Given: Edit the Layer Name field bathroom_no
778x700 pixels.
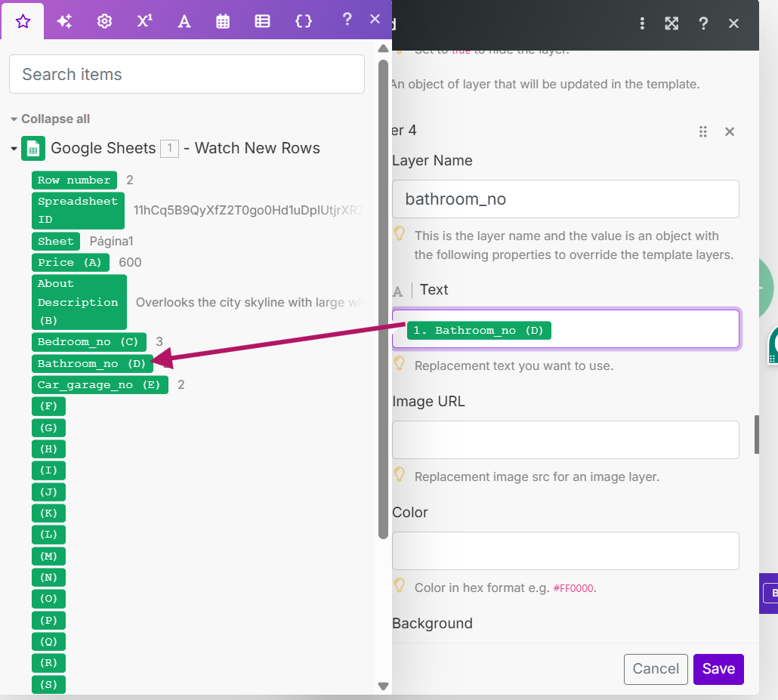Looking at the screenshot, I should tap(566, 199).
